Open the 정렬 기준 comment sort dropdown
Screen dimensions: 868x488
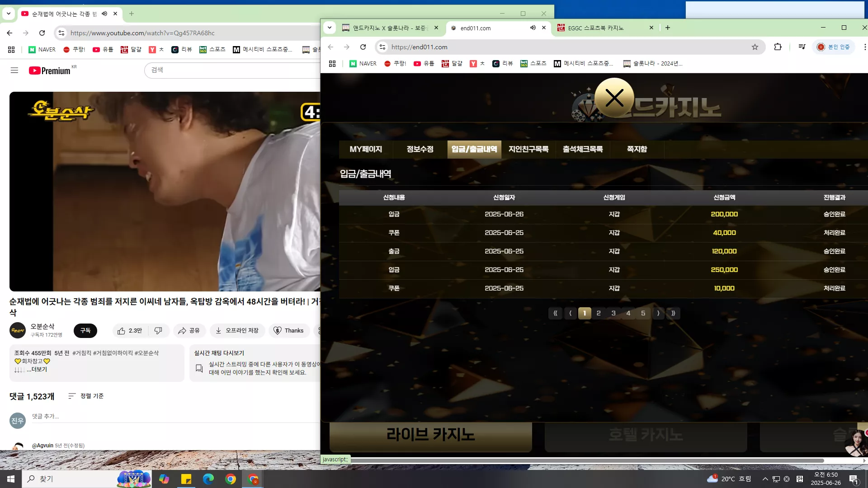(86, 396)
